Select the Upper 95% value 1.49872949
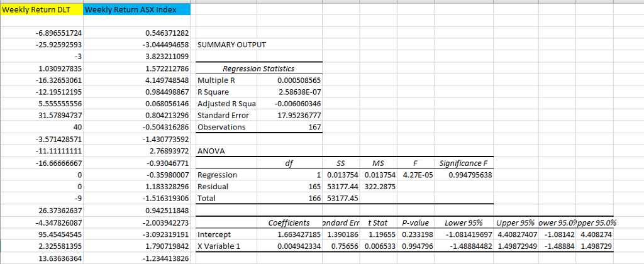644x264 pixels. [x=516, y=247]
